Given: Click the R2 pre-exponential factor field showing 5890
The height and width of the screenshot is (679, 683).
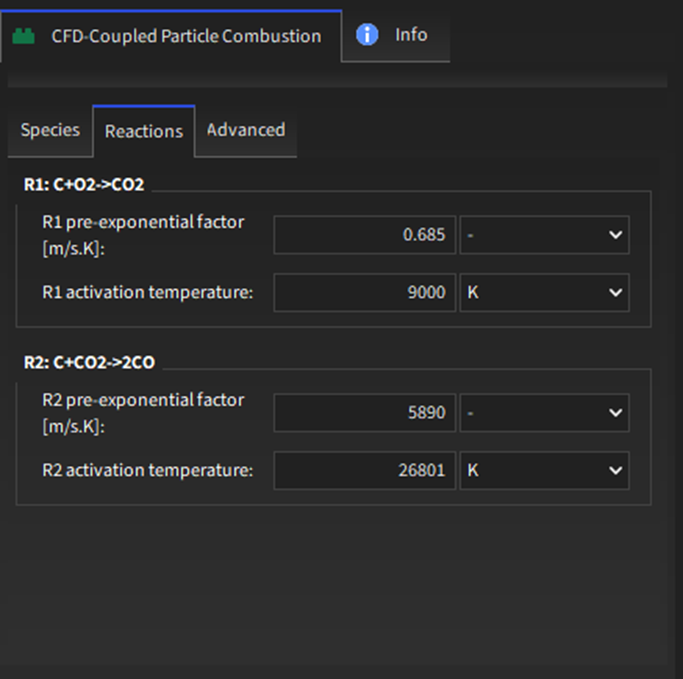Looking at the screenshot, I should pyautogui.click(x=365, y=412).
